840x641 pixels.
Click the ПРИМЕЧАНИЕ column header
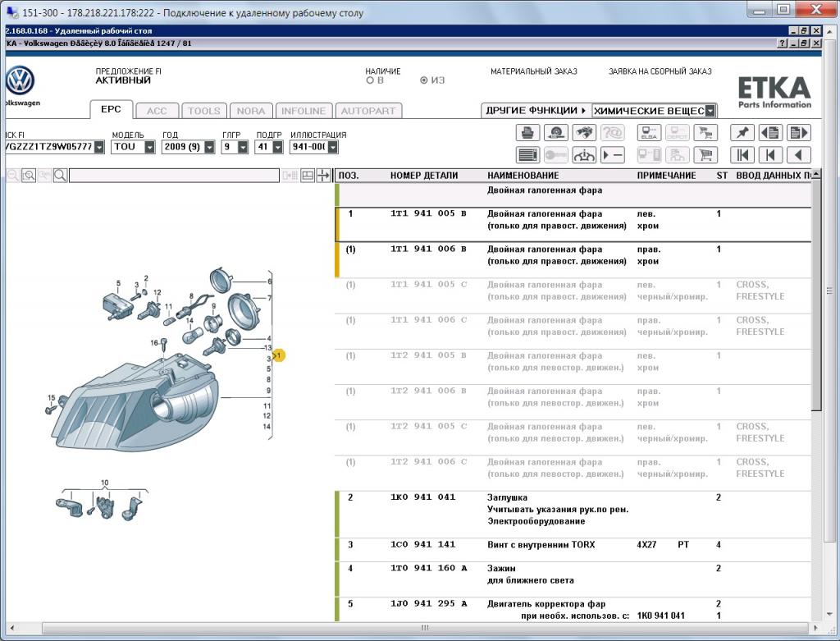666,176
